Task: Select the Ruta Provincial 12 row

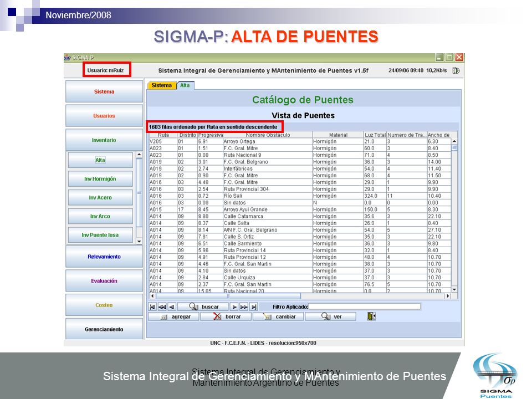Action: click(300, 257)
